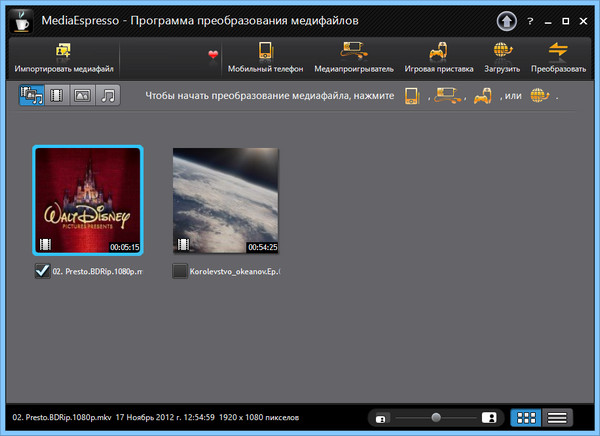600x436 pixels.
Task: Click Import media file button
Action: coord(64,58)
